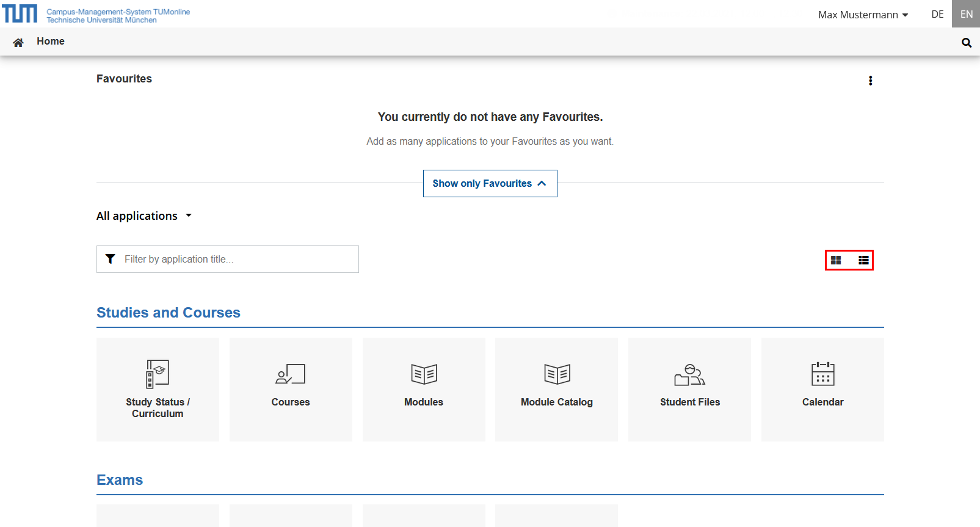
Task: Click the TUM logo
Action: (x=20, y=13)
